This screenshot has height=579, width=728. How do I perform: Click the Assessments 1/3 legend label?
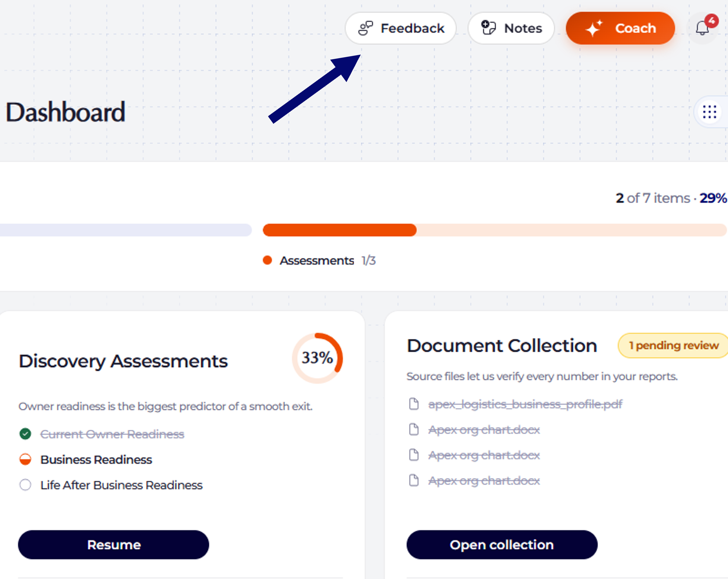point(319,261)
